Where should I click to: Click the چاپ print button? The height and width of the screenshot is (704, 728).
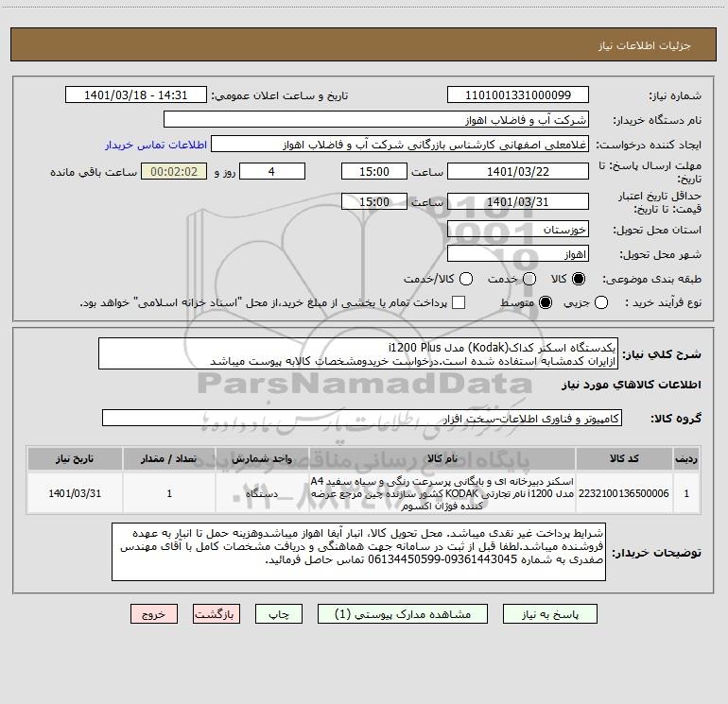click(x=279, y=614)
